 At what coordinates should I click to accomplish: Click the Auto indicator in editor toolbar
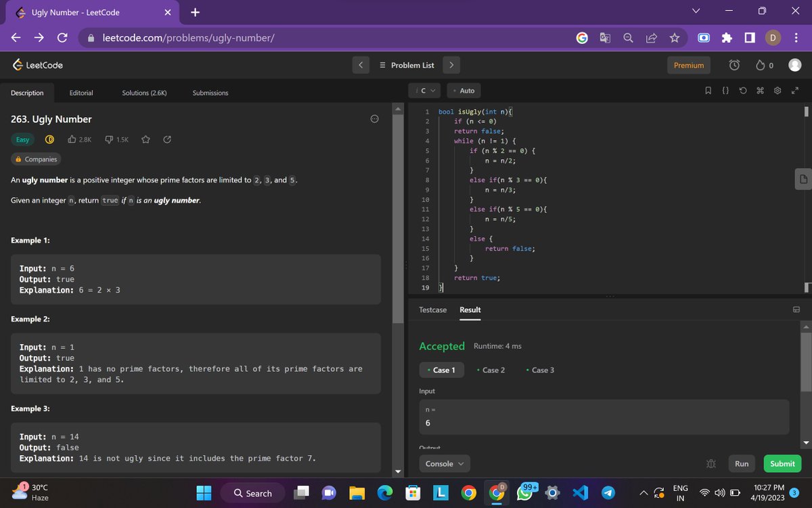coord(464,90)
